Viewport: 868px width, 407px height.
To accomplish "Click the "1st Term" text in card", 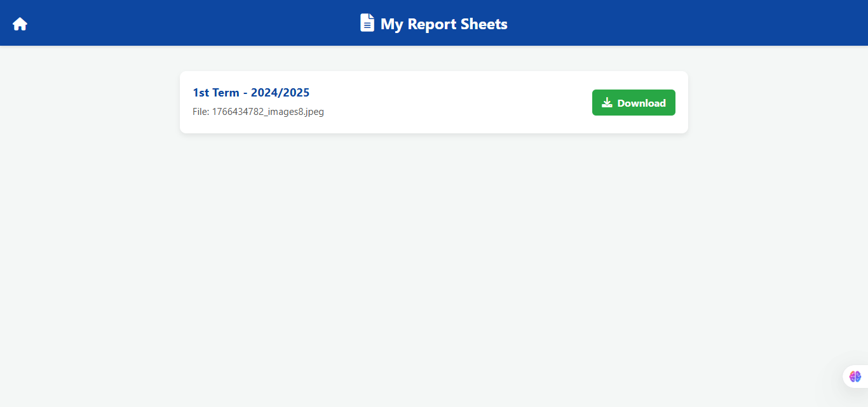I will click(215, 93).
